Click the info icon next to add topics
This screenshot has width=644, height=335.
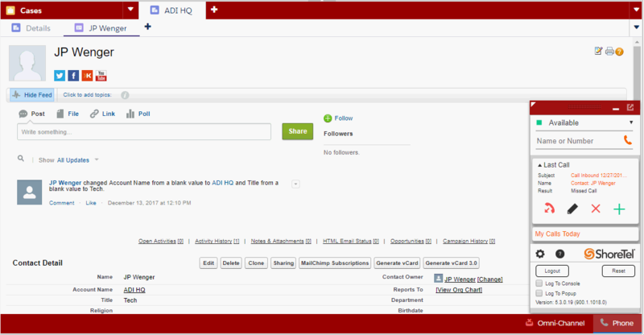125,95
